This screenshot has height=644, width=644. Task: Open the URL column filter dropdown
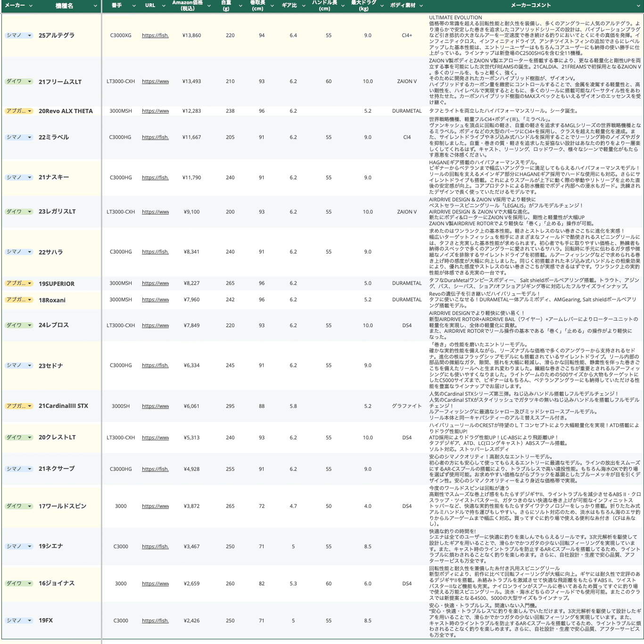tap(164, 6)
